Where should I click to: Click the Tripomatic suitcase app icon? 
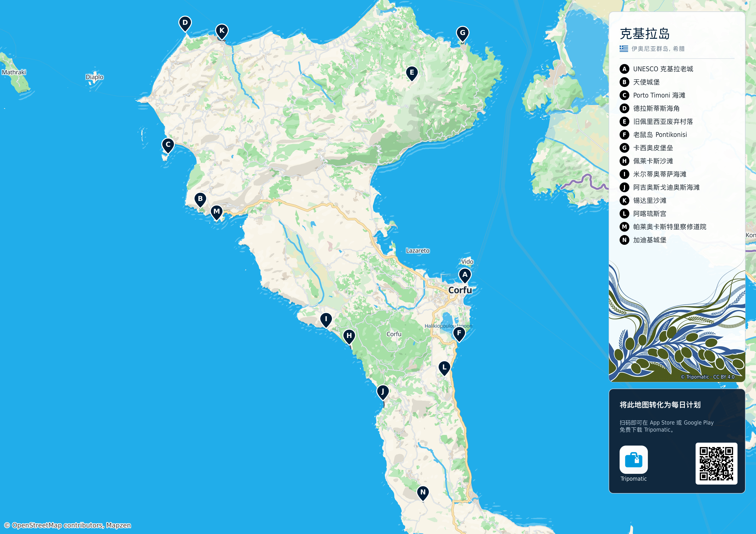pyautogui.click(x=633, y=459)
